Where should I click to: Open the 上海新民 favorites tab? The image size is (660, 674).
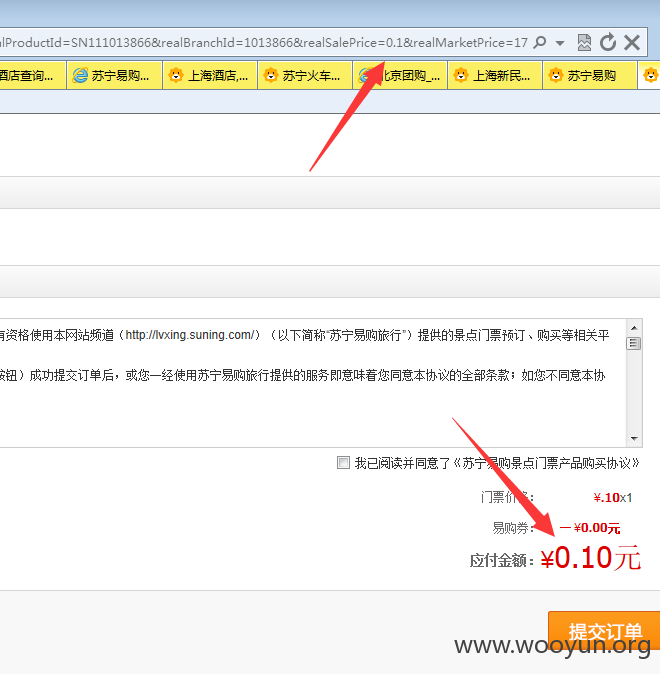[x=495, y=76]
